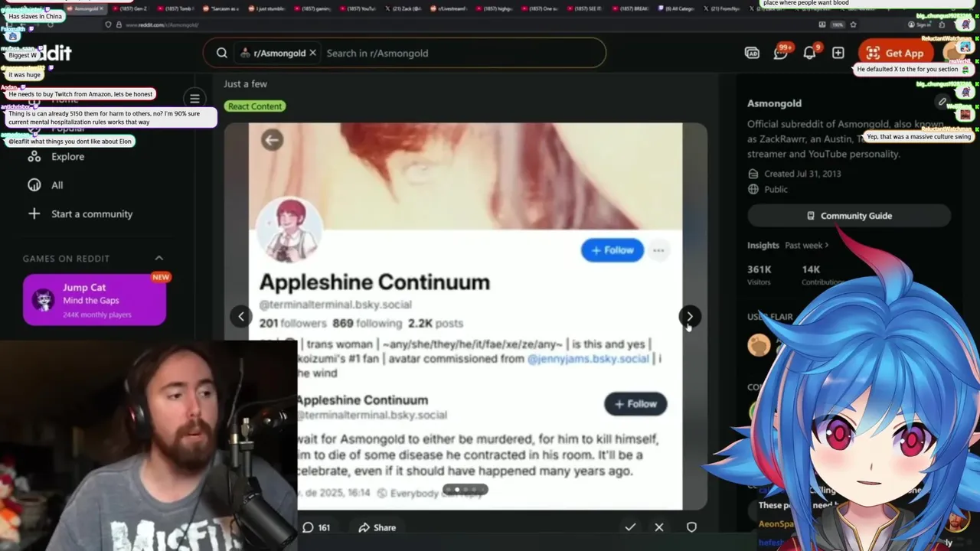Click the React Content flair tag
The height and width of the screenshot is (551, 980).
tap(255, 106)
